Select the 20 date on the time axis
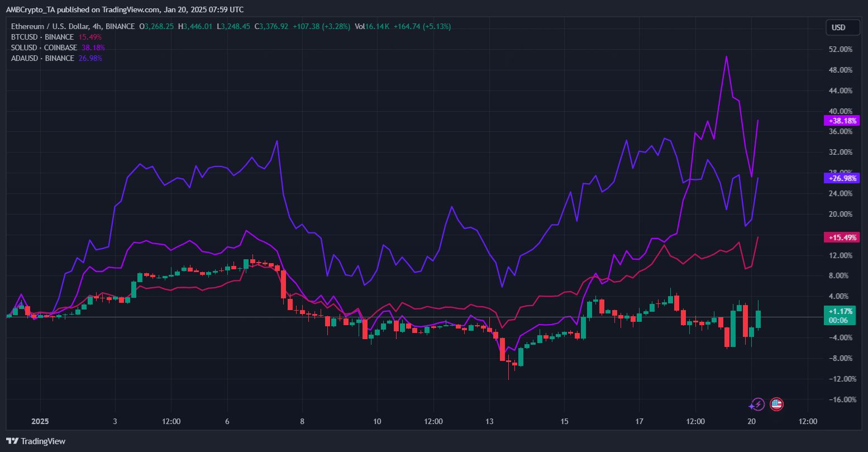 click(751, 421)
